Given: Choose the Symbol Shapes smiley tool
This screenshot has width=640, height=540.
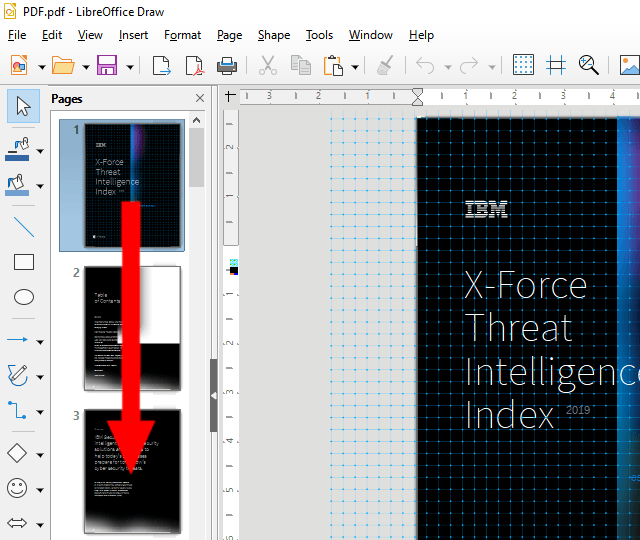Looking at the screenshot, I should click(x=17, y=488).
